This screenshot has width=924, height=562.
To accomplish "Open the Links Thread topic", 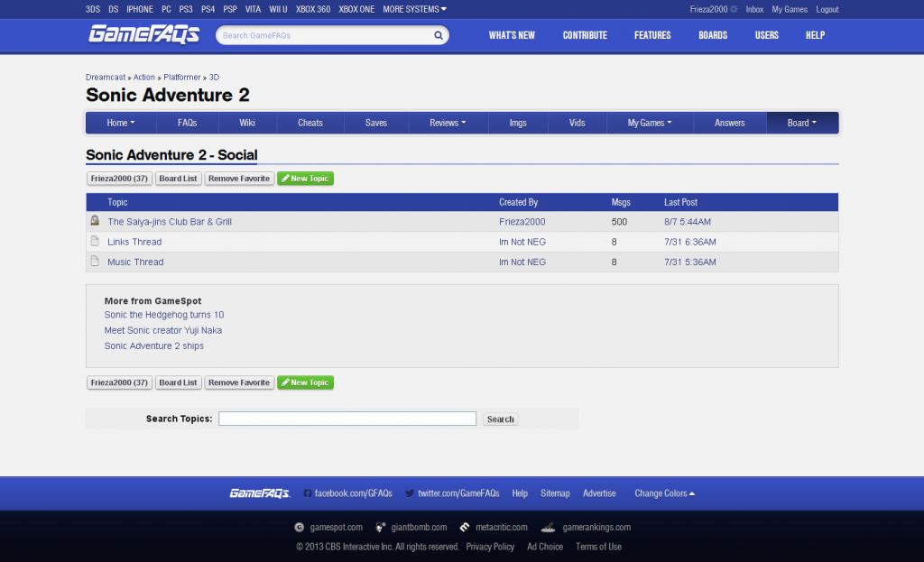I will [x=134, y=242].
